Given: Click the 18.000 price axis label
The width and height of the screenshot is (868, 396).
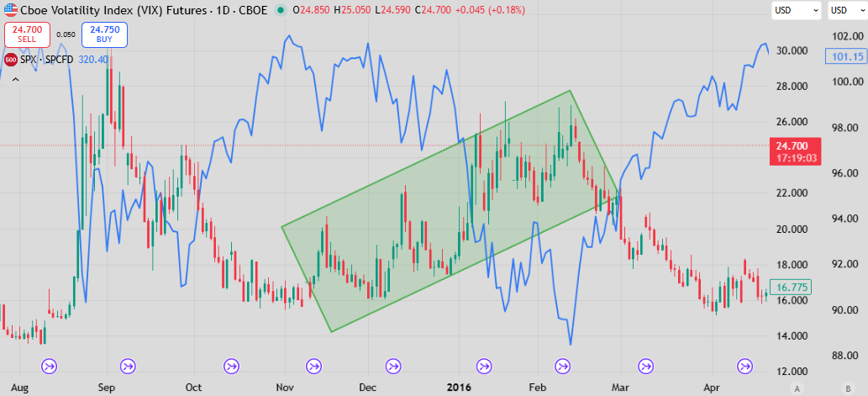Looking at the screenshot, I should (x=792, y=265).
